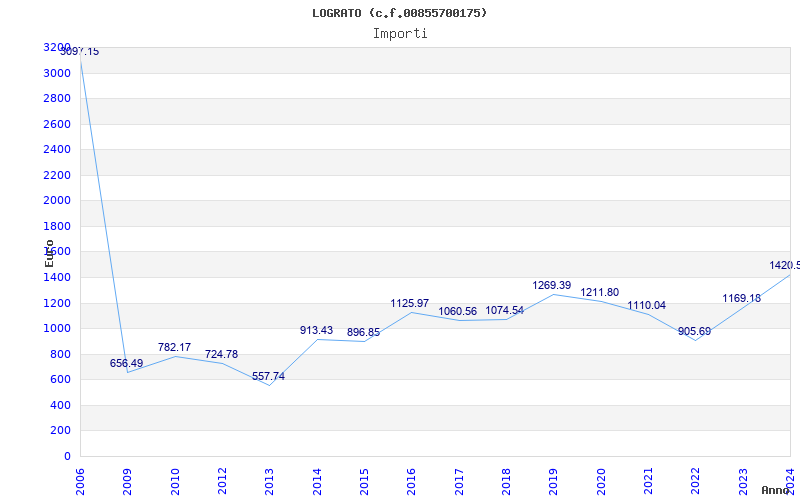This screenshot has height=500, width=800.
Task: Click the y-axis value 1400
Action: (x=57, y=277)
